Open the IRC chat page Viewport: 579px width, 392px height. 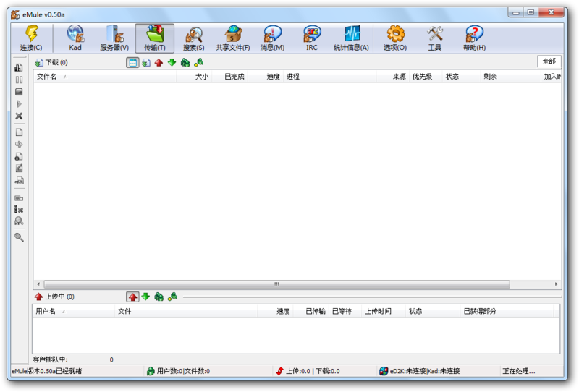[x=312, y=38]
